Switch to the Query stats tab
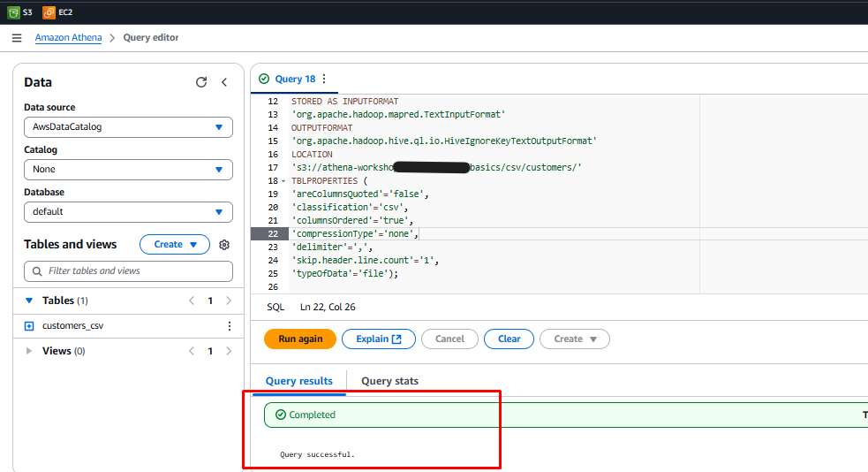The width and height of the screenshot is (868, 472). coord(389,381)
